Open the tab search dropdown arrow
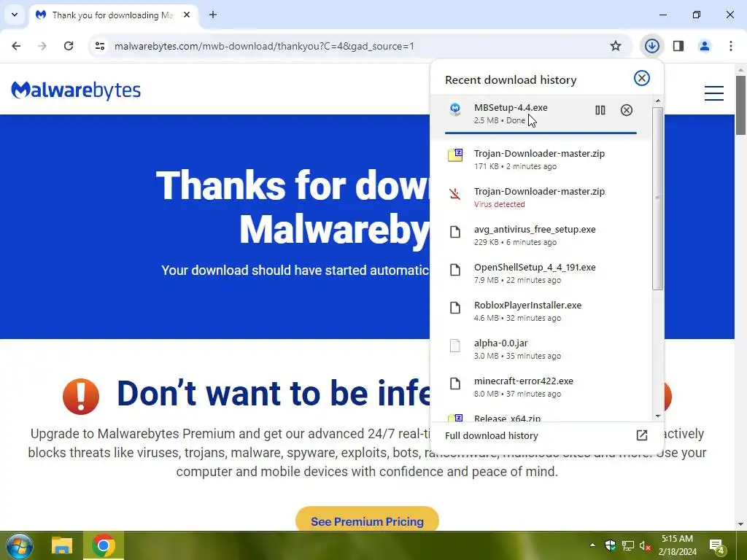Screen dimensions: 747x560 point(15,15)
